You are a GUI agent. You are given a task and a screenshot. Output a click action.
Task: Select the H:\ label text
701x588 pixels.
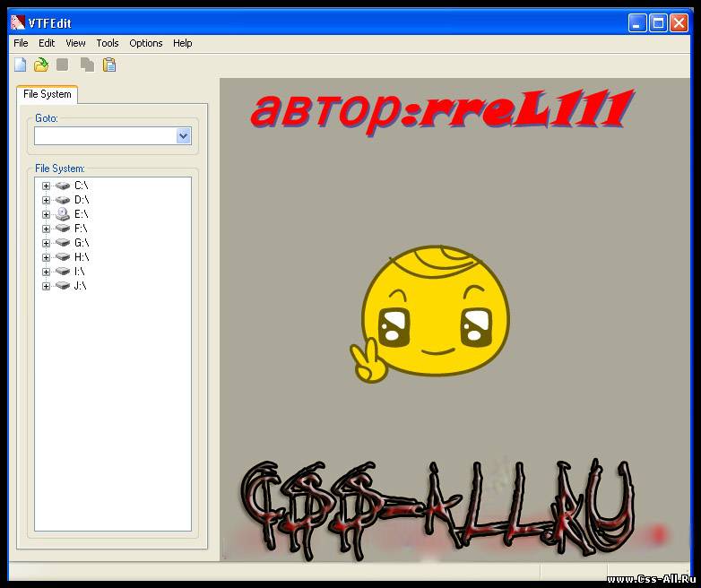coord(82,256)
